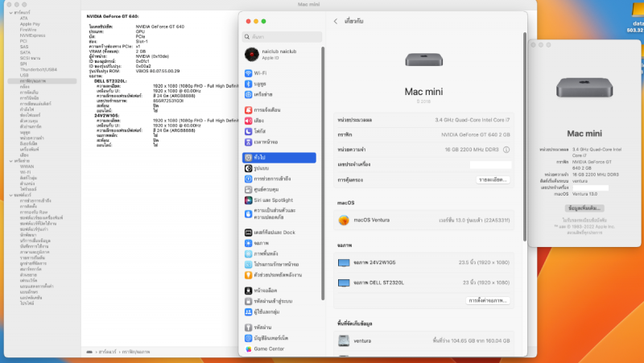Select PCI in the hardware list
This screenshot has height=363, width=644.
[23, 41]
